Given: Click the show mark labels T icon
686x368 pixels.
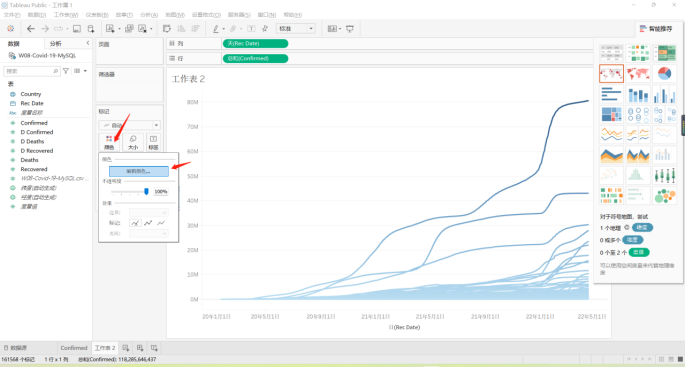Looking at the screenshot, I should pos(251,29).
